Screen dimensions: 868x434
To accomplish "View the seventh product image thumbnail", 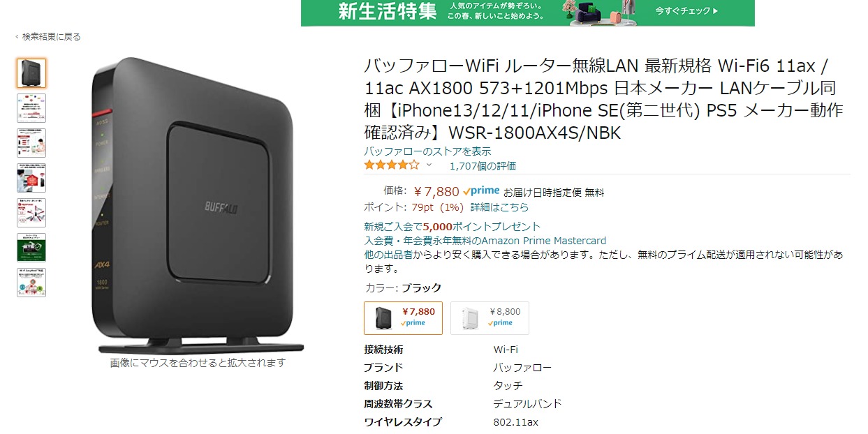I will point(31,283).
